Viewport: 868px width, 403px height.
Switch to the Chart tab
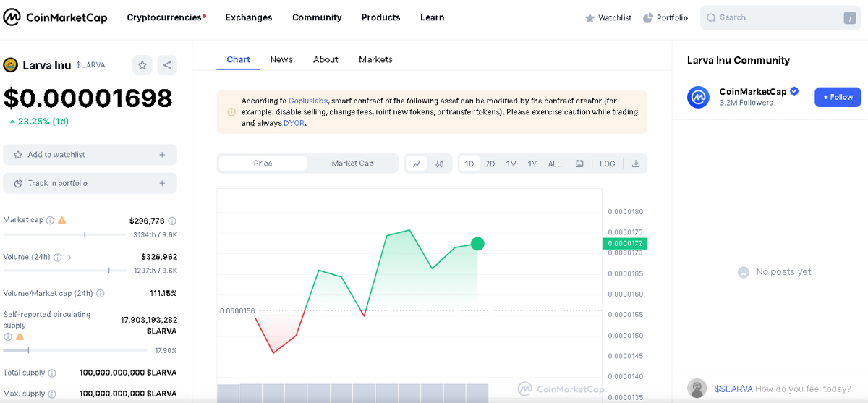coord(239,59)
